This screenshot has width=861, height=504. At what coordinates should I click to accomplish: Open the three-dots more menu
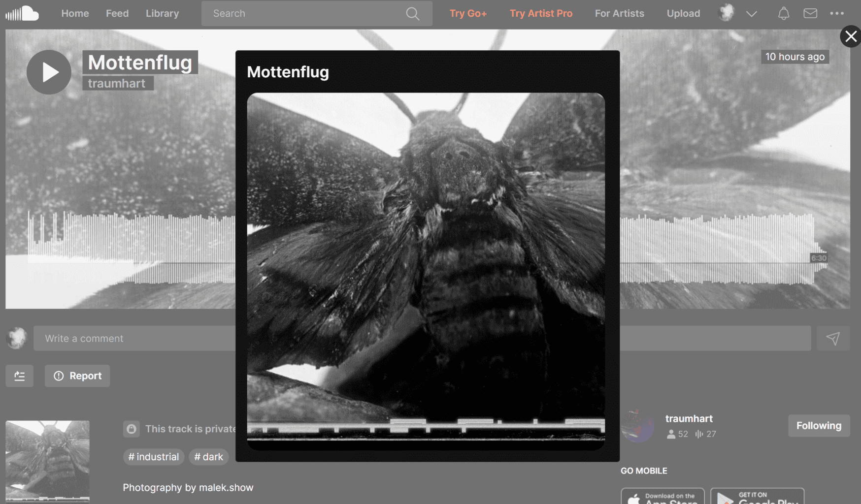tap(836, 14)
